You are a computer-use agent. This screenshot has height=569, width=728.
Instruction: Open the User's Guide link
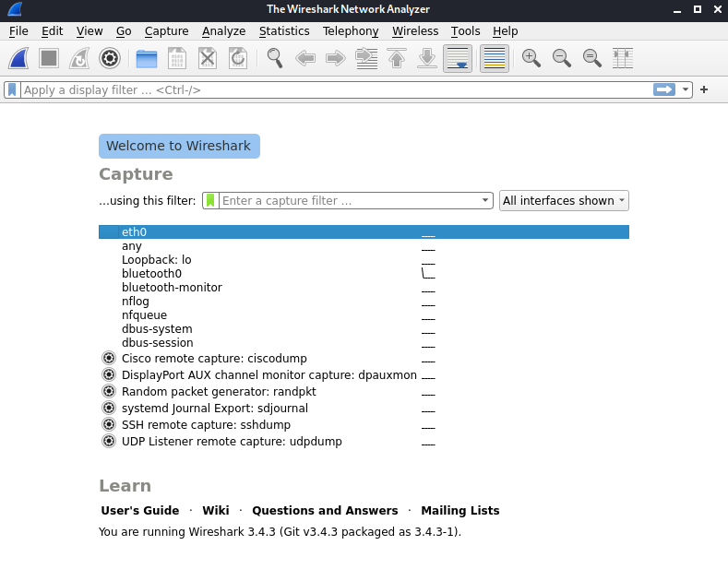click(x=139, y=511)
